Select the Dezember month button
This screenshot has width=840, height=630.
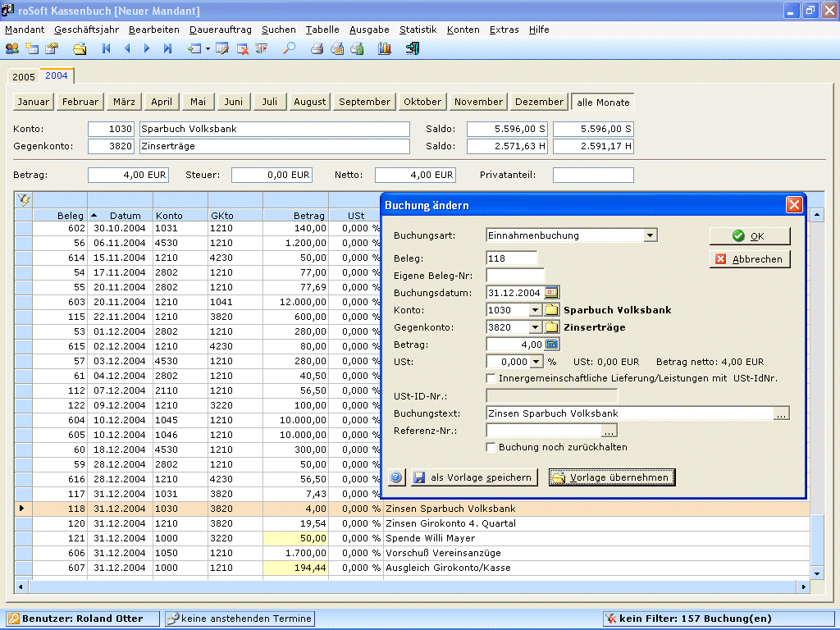[x=539, y=102]
